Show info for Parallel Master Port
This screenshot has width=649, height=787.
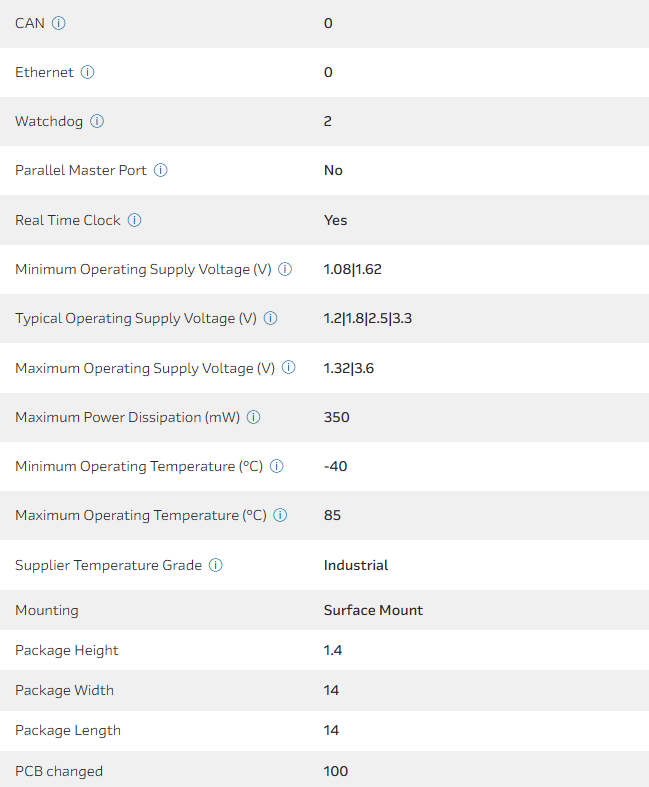[160, 170]
